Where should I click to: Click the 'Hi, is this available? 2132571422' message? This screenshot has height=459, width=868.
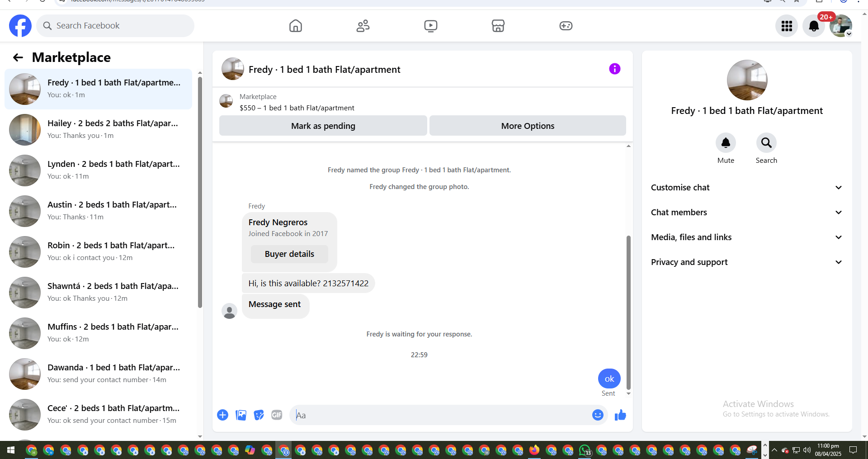(308, 283)
